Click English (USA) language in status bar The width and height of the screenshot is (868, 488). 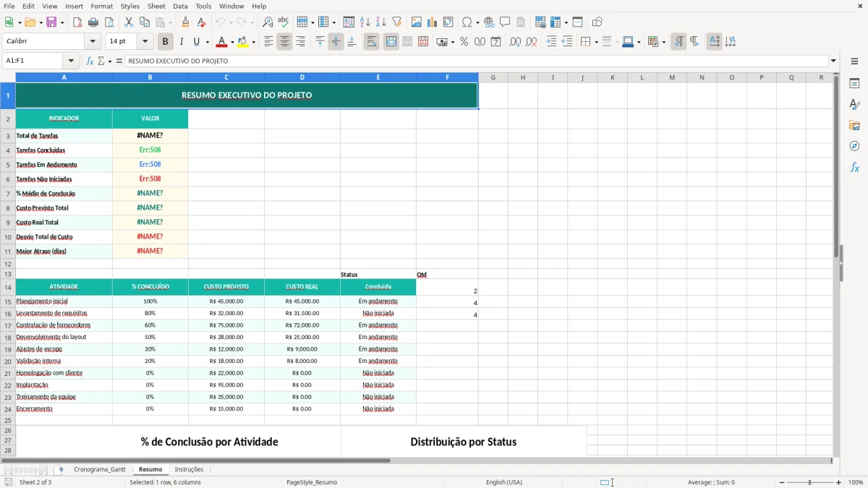503,482
